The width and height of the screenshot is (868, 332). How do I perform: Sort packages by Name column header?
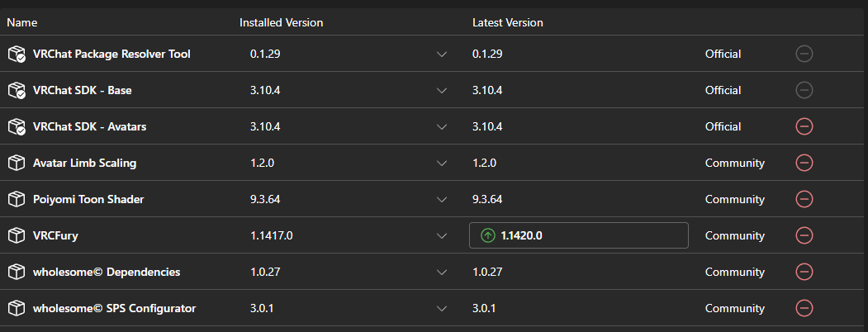22,22
